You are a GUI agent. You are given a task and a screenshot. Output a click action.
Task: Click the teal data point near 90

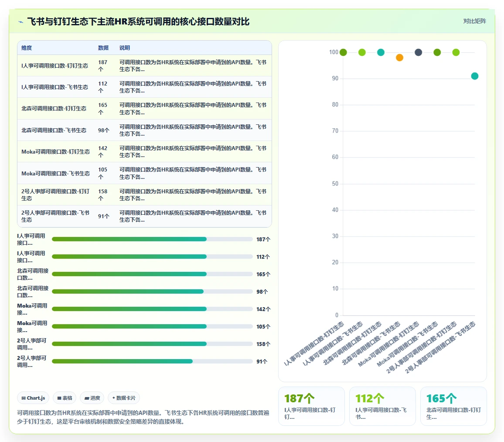475,76
